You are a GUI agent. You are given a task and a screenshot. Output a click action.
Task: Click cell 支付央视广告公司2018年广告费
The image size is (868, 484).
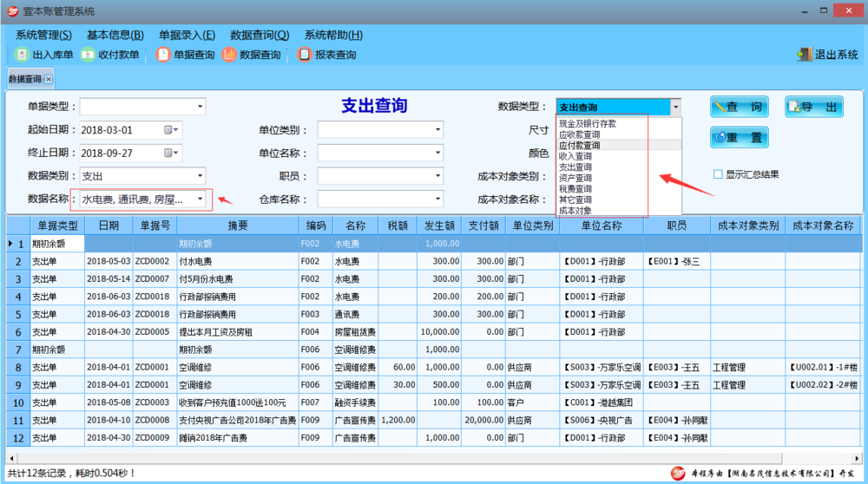(237, 421)
